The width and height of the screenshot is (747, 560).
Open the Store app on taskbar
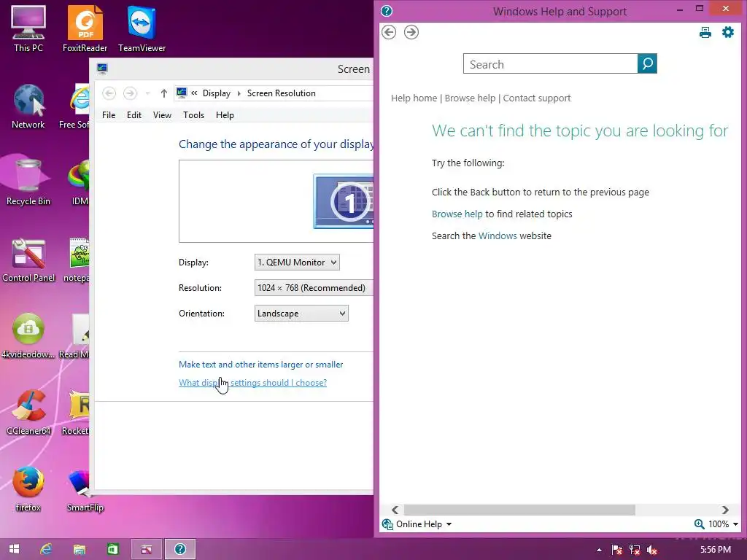click(113, 549)
